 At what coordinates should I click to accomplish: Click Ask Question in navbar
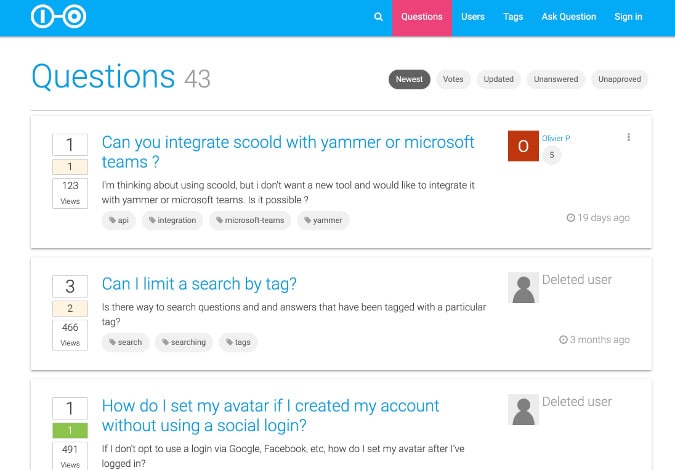coord(569,17)
